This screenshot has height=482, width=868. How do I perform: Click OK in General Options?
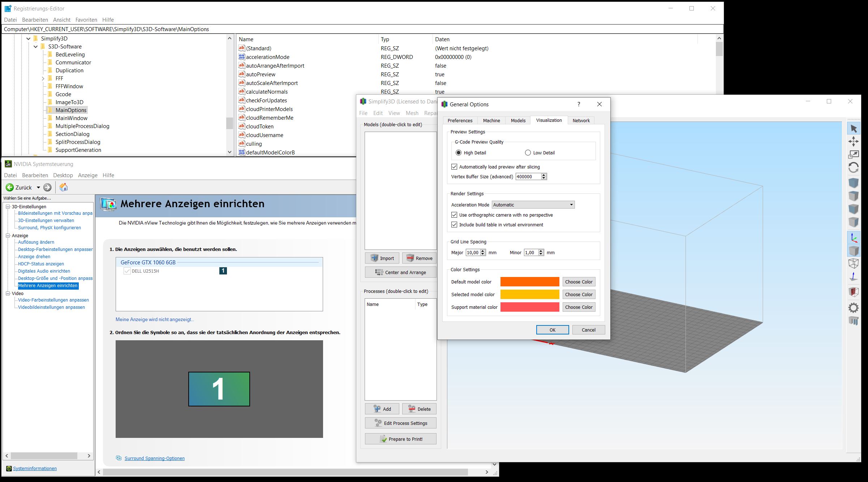tap(553, 330)
